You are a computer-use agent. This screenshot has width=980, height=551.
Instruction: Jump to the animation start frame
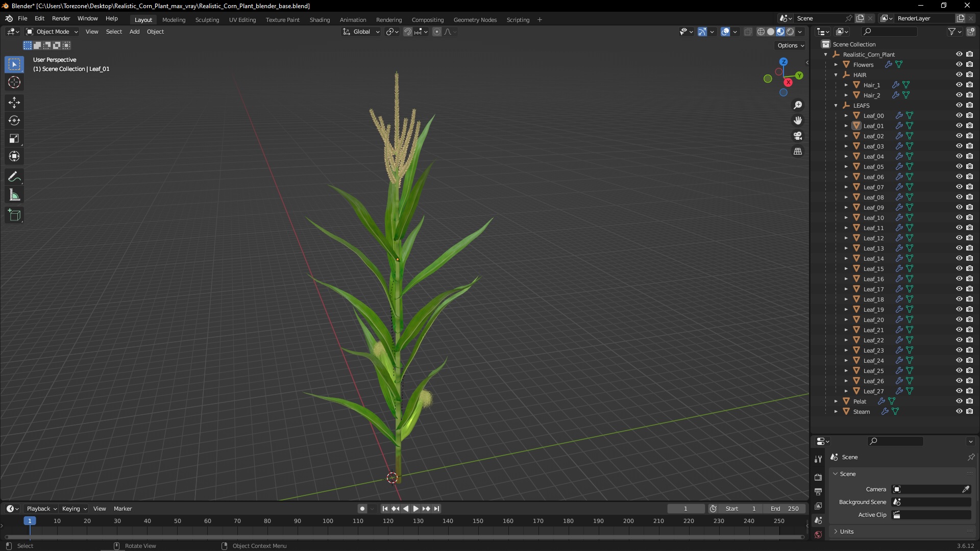click(x=385, y=509)
